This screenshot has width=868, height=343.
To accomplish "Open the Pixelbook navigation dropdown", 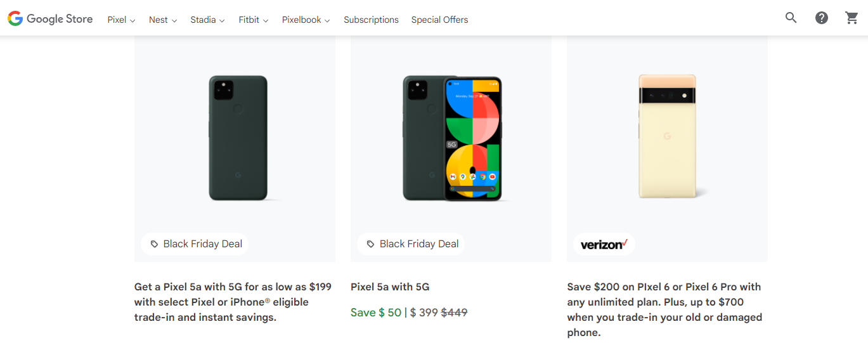I will [306, 20].
